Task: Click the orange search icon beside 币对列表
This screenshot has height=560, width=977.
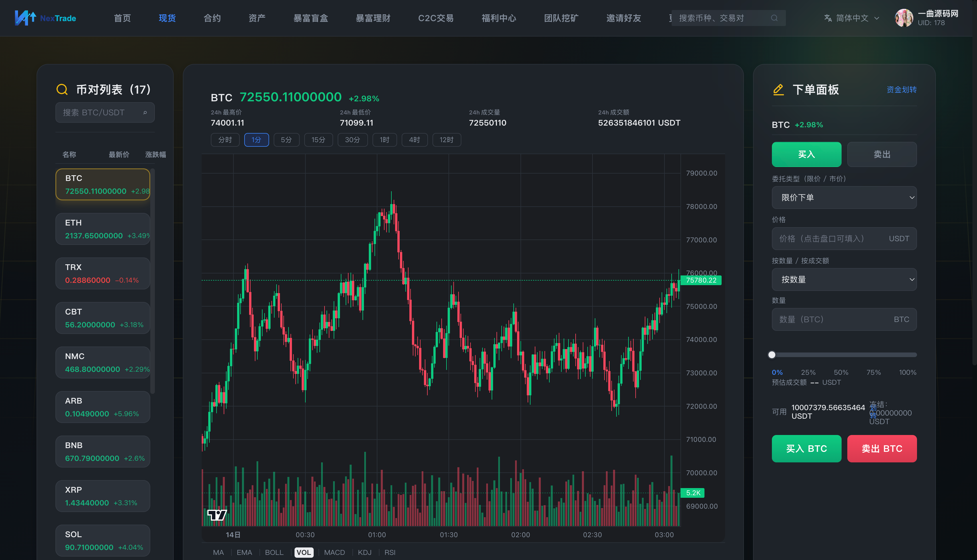Action: pos(62,90)
